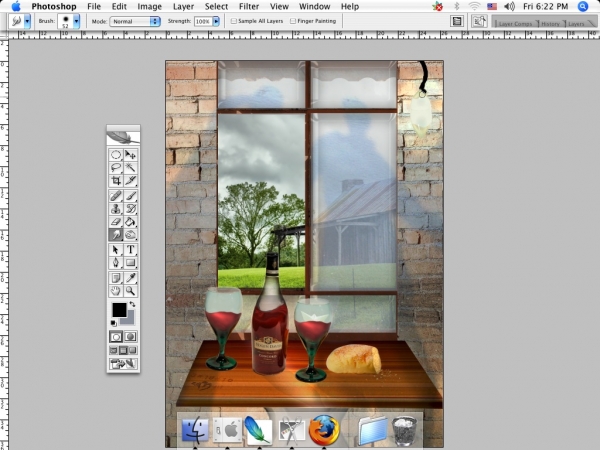Open the View menu

pyautogui.click(x=279, y=7)
